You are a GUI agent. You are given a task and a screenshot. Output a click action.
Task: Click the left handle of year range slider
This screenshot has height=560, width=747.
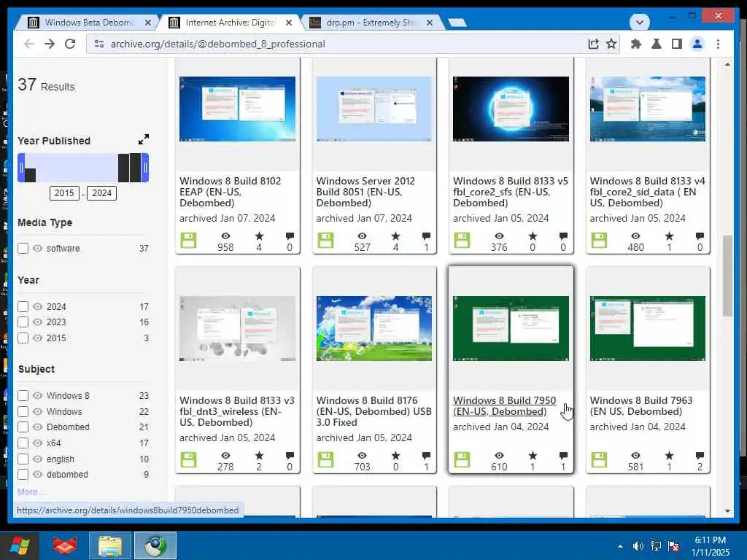point(21,168)
